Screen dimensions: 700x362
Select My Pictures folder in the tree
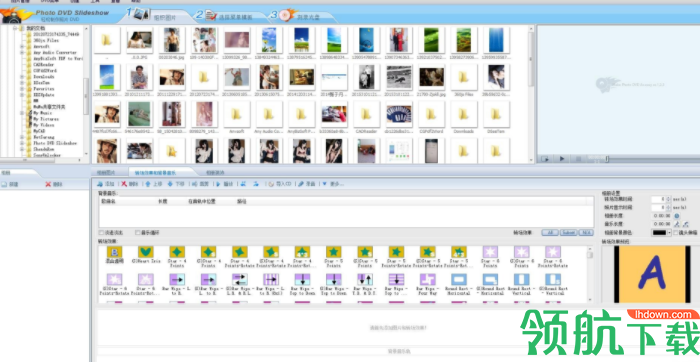pyautogui.click(x=46, y=119)
